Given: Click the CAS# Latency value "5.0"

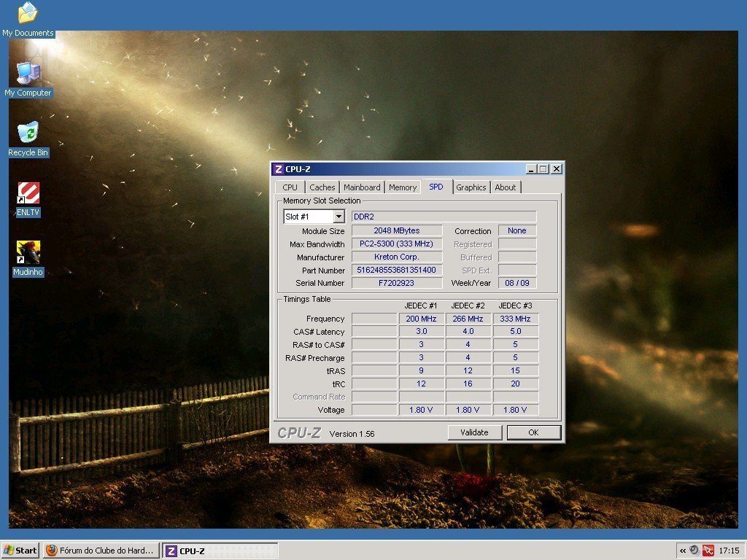Looking at the screenshot, I should click(x=516, y=332).
